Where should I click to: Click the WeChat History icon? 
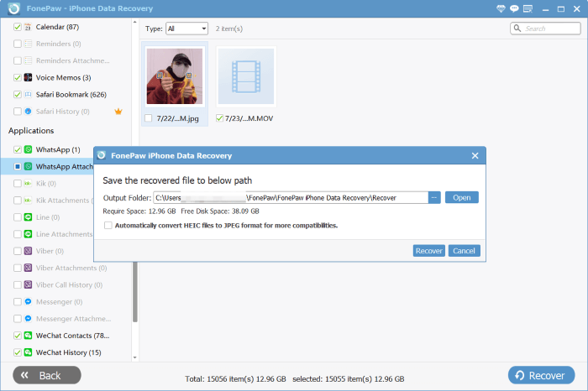(29, 352)
